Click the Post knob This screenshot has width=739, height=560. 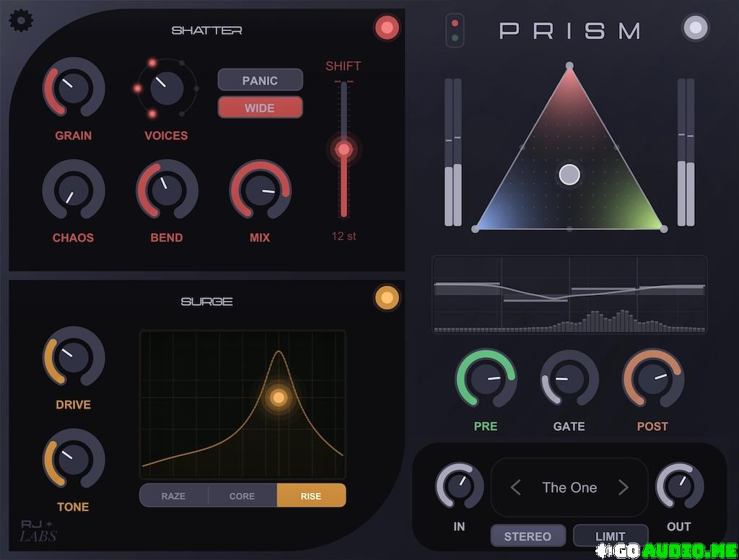click(x=652, y=379)
